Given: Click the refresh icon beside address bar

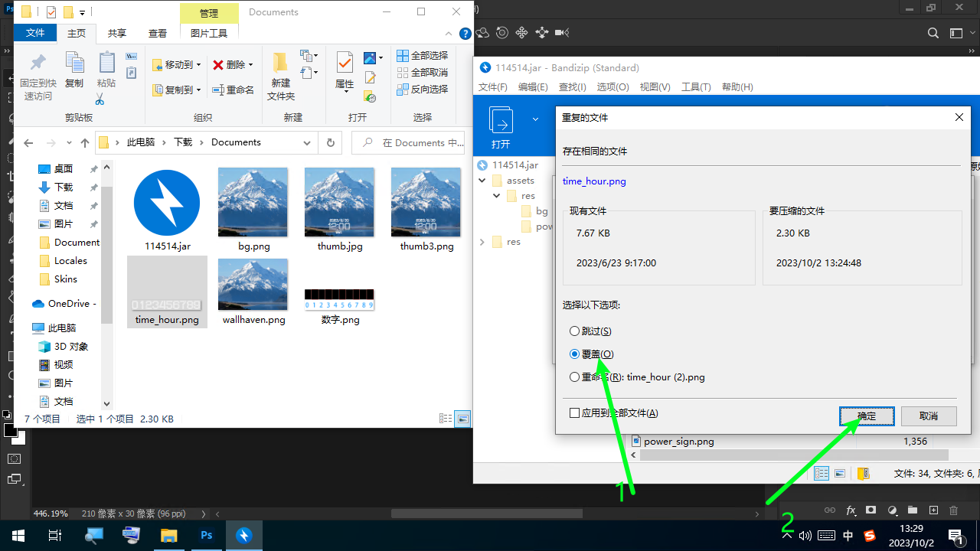Looking at the screenshot, I should (x=330, y=142).
